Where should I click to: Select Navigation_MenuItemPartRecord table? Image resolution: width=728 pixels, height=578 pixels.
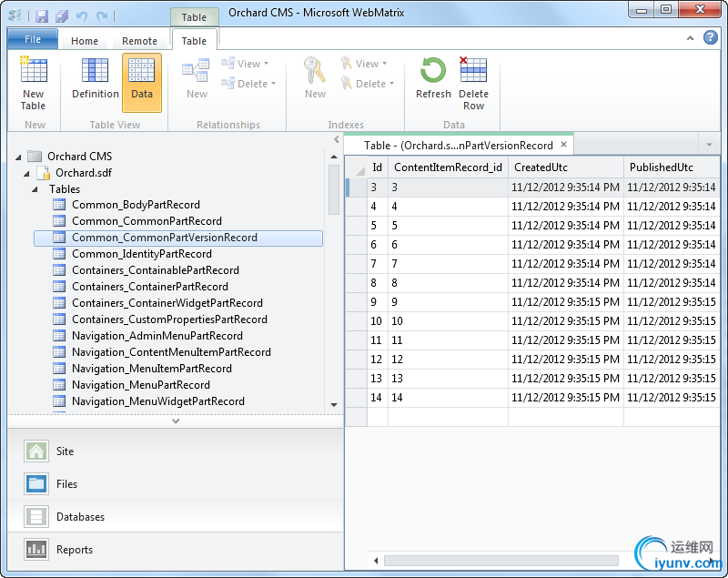coord(152,369)
